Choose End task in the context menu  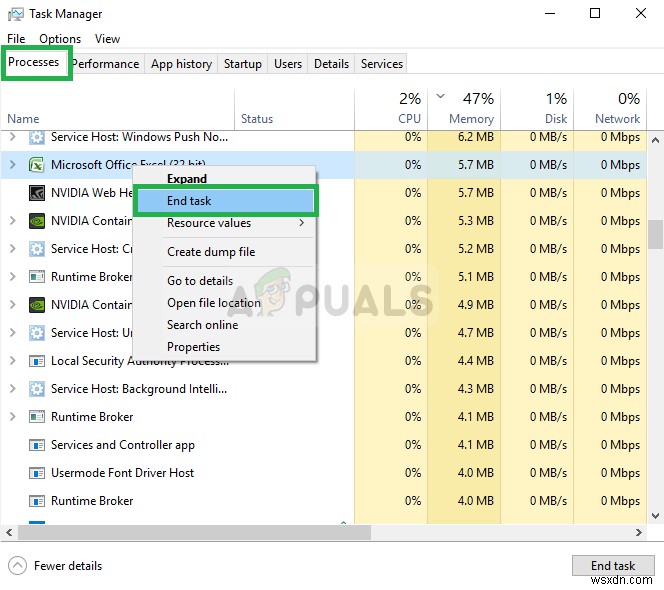click(225, 201)
